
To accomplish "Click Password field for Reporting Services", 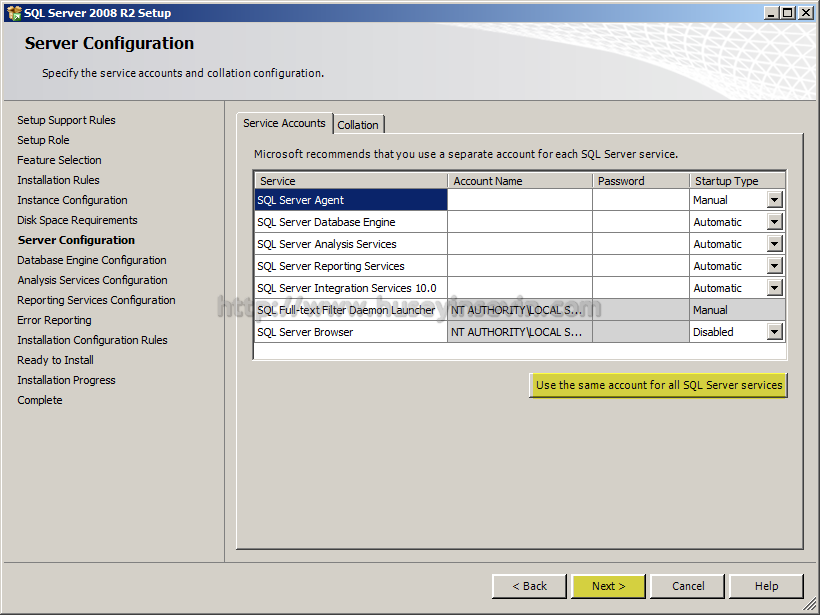I will (641, 266).
